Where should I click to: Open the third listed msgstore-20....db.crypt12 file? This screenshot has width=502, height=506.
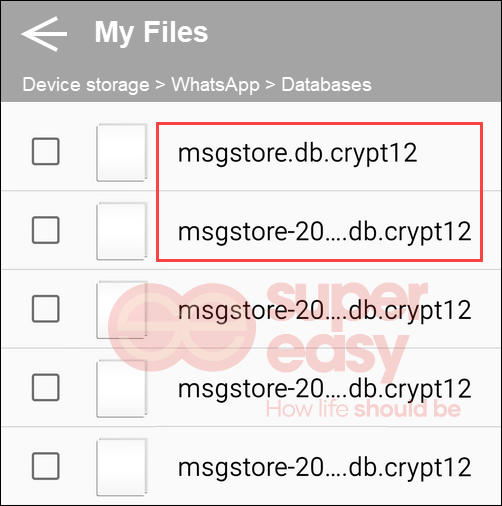pyautogui.click(x=325, y=311)
